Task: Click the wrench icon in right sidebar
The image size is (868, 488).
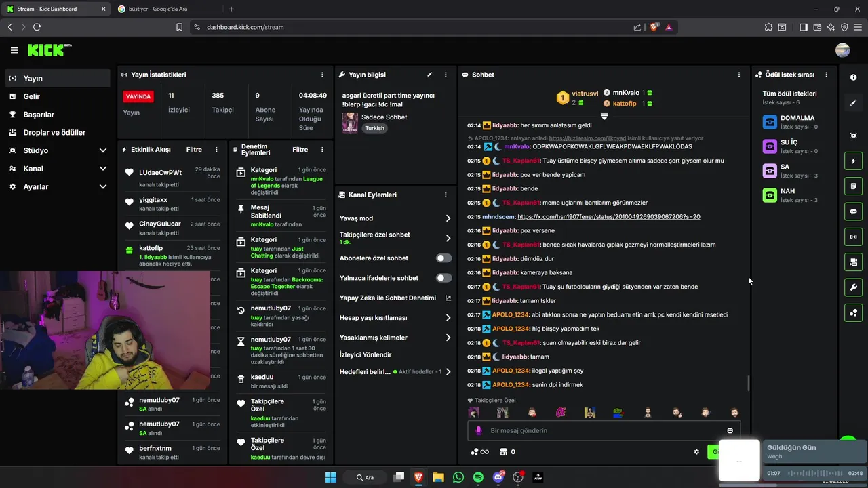Action: tap(853, 287)
